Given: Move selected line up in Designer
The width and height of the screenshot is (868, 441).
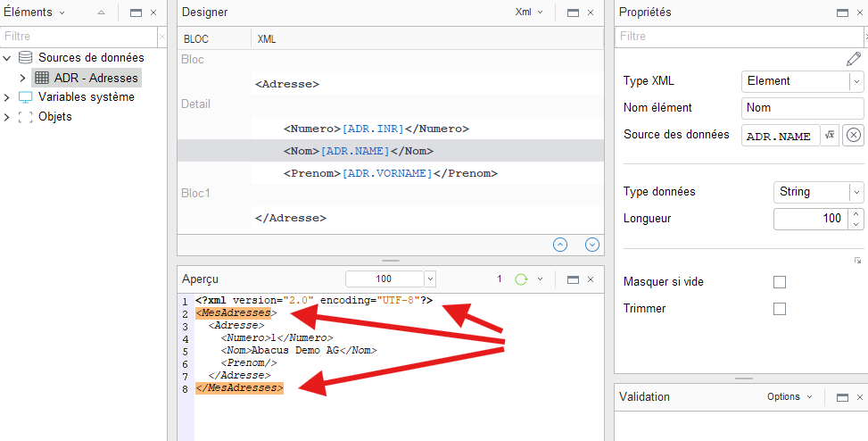Looking at the screenshot, I should (x=560, y=245).
